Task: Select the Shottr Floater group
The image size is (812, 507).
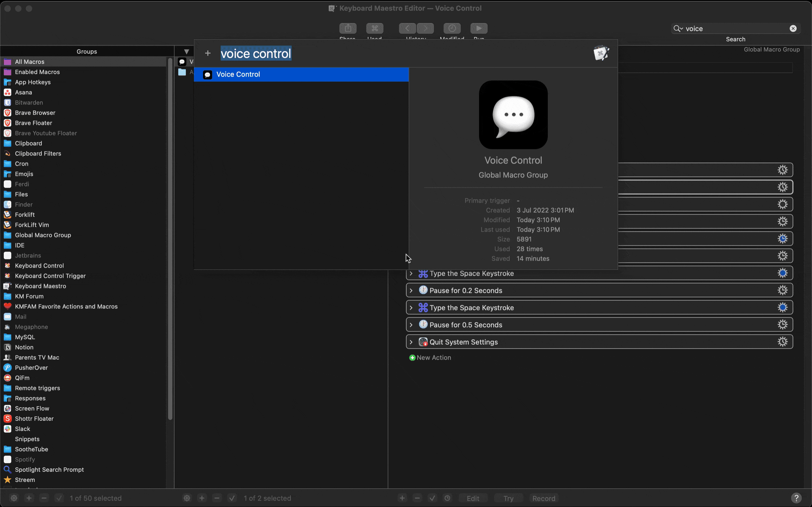Action: [83, 419]
